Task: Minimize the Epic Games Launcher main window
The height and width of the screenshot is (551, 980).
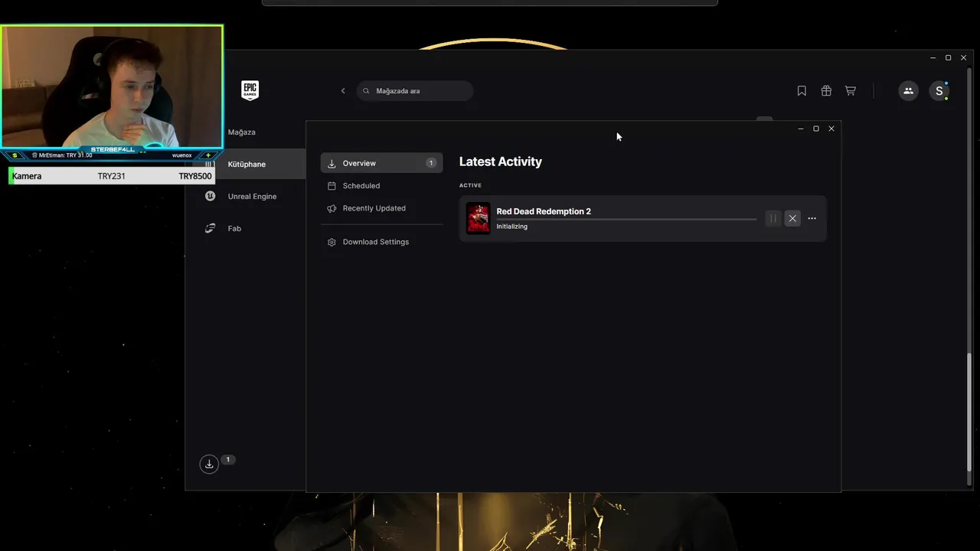Action: tap(933, 58)
